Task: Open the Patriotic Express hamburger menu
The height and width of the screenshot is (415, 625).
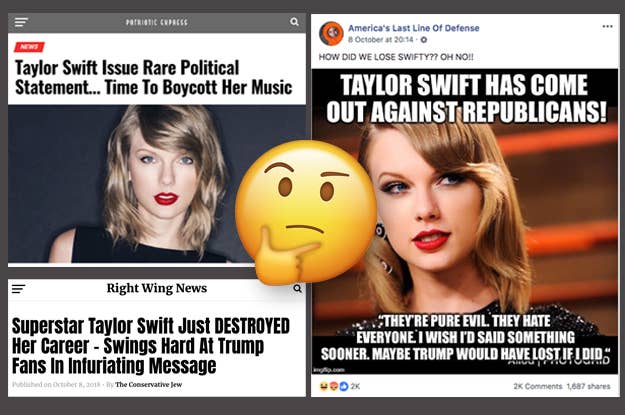Action: point(21,22)
